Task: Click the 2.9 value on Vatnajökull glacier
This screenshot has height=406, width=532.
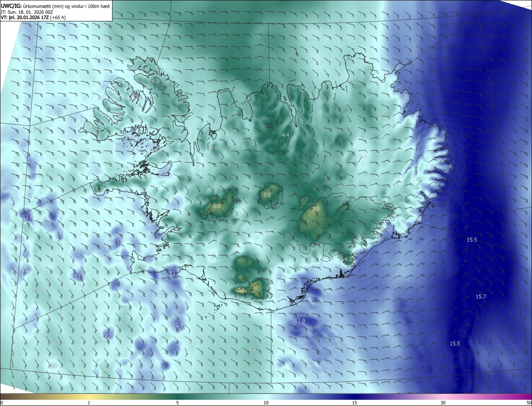Action: (x=316, y=209)
